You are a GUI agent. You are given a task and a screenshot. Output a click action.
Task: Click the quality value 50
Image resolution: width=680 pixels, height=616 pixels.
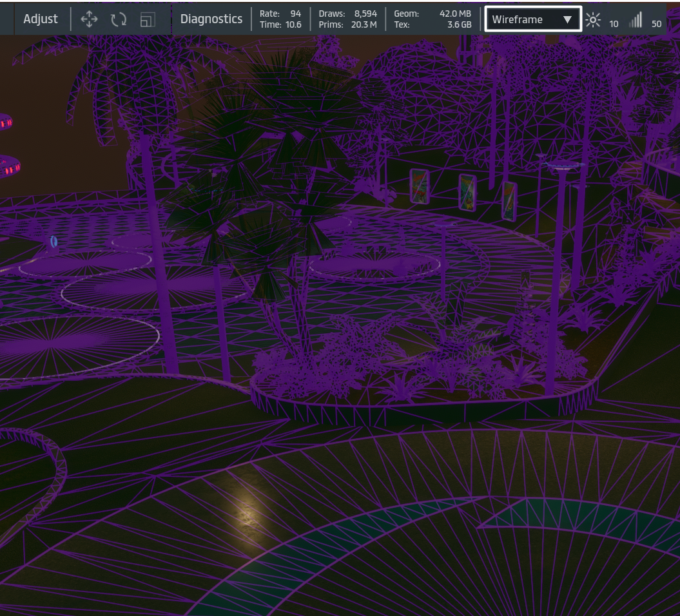(656, 24)
